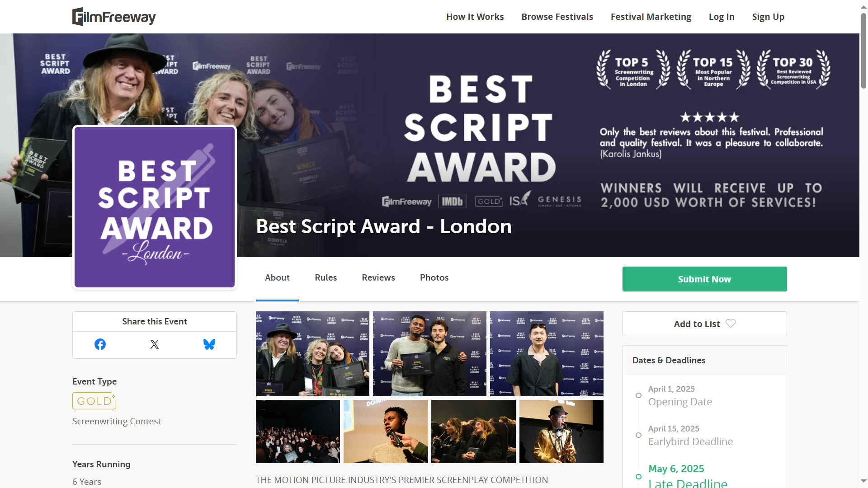This screenshot has height=488, width=868.
Task: Click the heart icon on Add to List
Action: point(731,324)
